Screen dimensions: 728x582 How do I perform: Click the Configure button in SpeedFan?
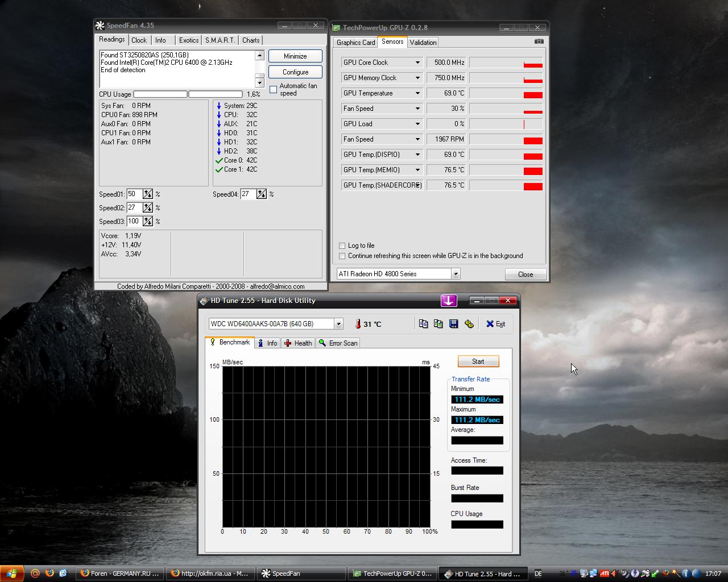[295, 72]
